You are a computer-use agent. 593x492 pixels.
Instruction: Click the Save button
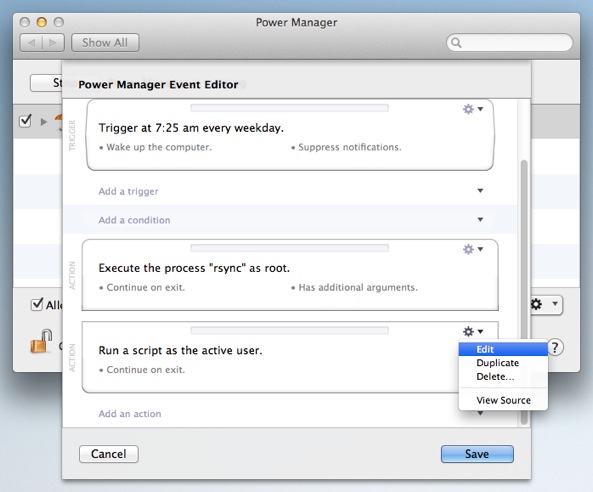pyautogui.click(x=477, y=454)
